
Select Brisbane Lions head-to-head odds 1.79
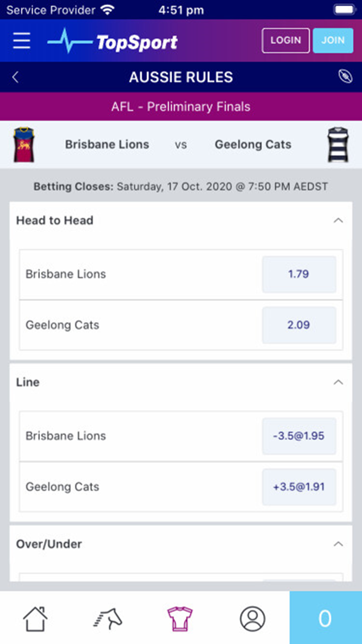[299, 274]
